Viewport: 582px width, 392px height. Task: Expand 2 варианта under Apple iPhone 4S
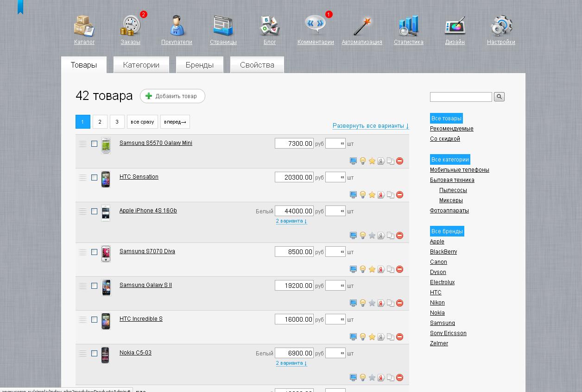(291, 221)
